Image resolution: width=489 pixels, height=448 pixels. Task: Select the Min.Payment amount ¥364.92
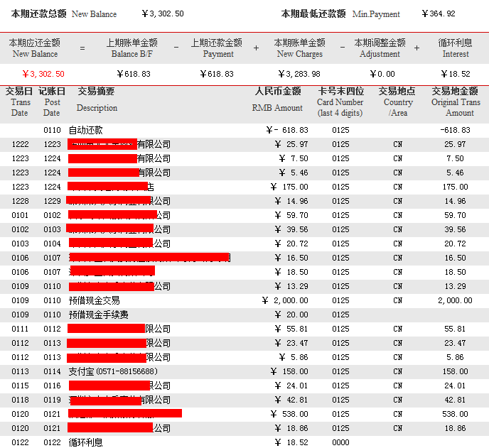[438, 13]
